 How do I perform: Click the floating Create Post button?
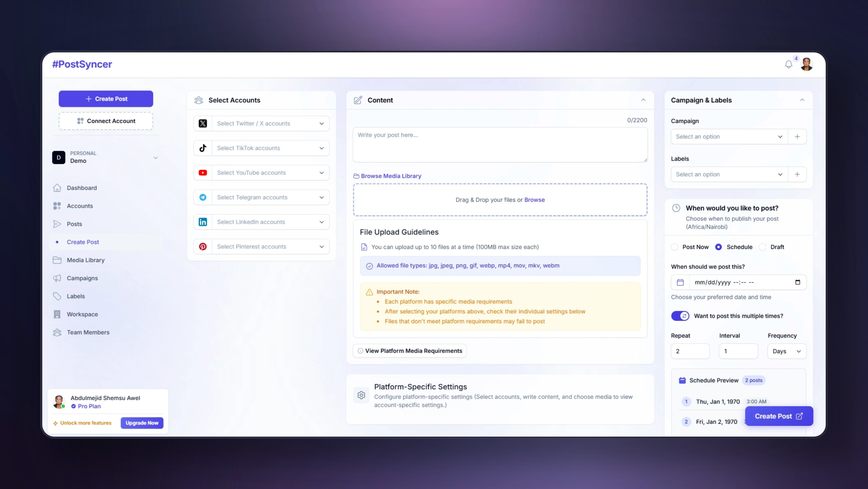point(779,416)
